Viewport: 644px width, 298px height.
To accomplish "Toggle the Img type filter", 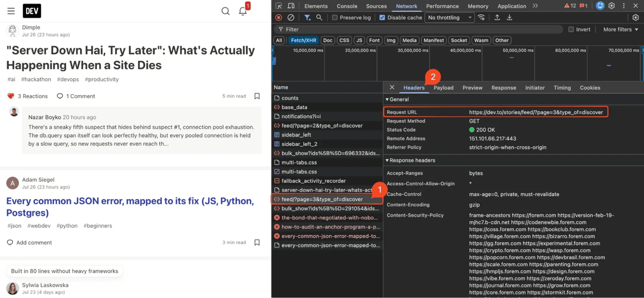I will [x=391, y=40].
